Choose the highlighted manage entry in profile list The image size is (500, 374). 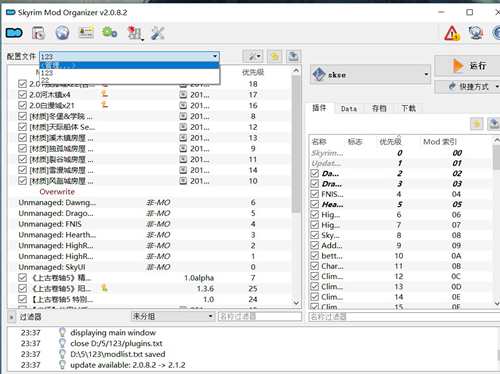tap(129, 65)
